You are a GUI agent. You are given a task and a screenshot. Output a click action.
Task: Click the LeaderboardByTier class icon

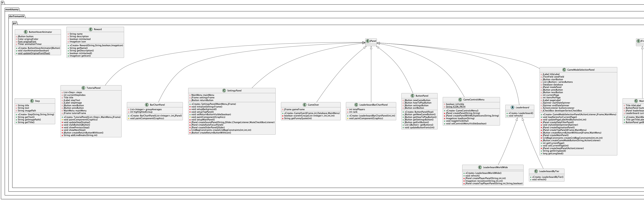coord(536,171)
